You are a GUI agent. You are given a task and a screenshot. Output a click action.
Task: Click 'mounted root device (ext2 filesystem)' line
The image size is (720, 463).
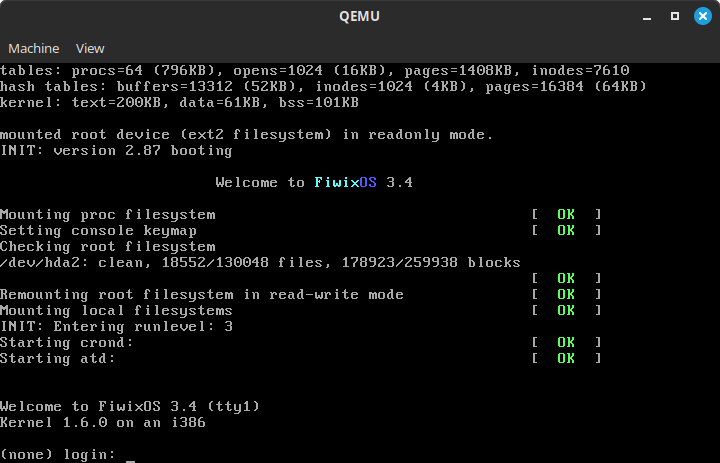click(x=247, y=135)
